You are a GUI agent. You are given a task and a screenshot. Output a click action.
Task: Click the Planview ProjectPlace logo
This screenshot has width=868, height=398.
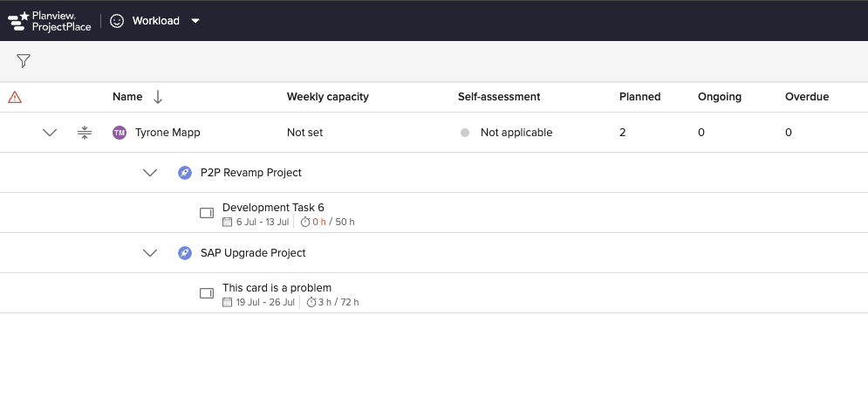click(x=50, y=21)
